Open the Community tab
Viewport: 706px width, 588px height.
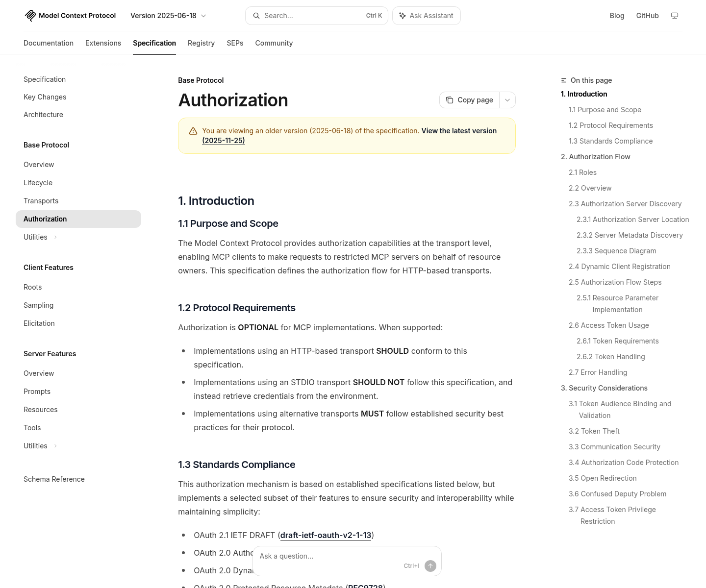click(x=274, y=43)
